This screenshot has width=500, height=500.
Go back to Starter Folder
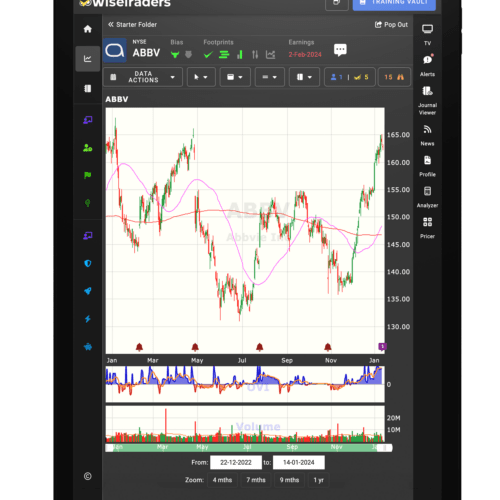tap(132, 25)
